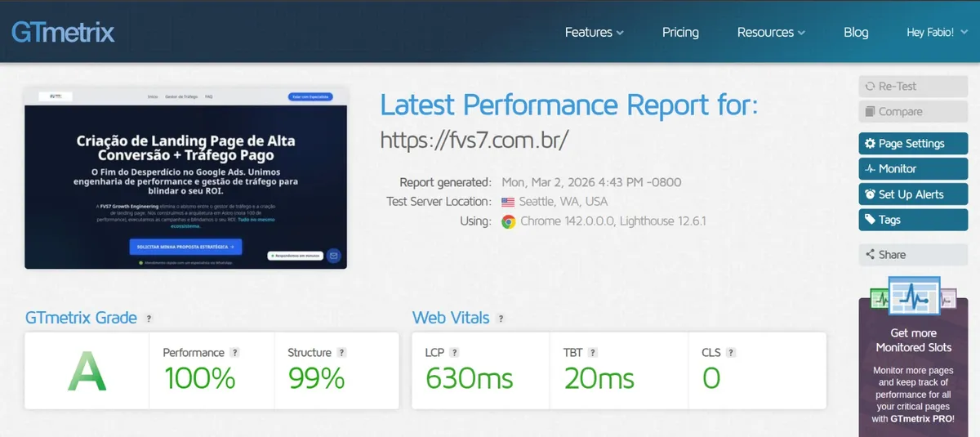Click Set Up Alerts
The image size is (980, 437).
(913, 194)
